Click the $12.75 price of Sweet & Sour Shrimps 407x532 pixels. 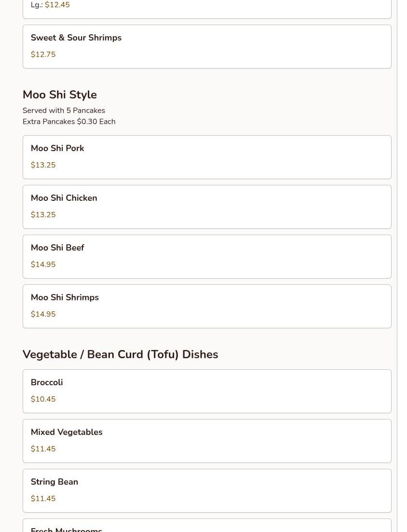coord(43,55)
